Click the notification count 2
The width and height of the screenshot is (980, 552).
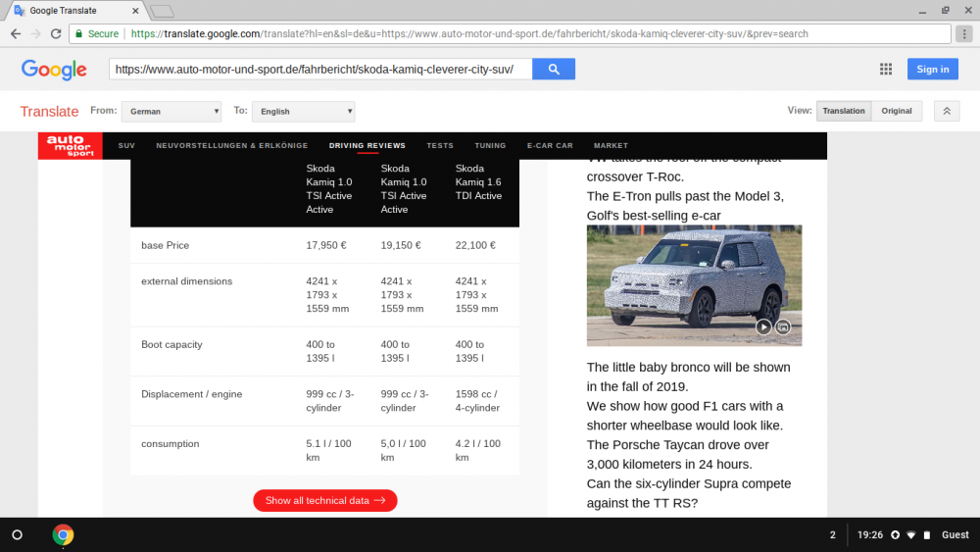click(832, 535)
